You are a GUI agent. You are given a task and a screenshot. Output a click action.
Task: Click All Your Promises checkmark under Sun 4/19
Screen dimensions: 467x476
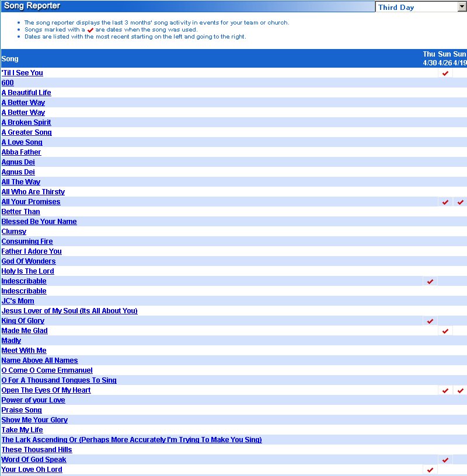click(x=461, y=202)
